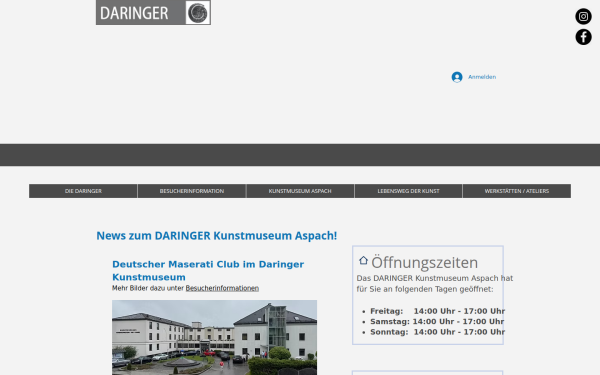Viewport: 600px width, 375px height.
Task: Click the Samstag opening hours line
Action: pyautogui.click(x=437, y=321)
